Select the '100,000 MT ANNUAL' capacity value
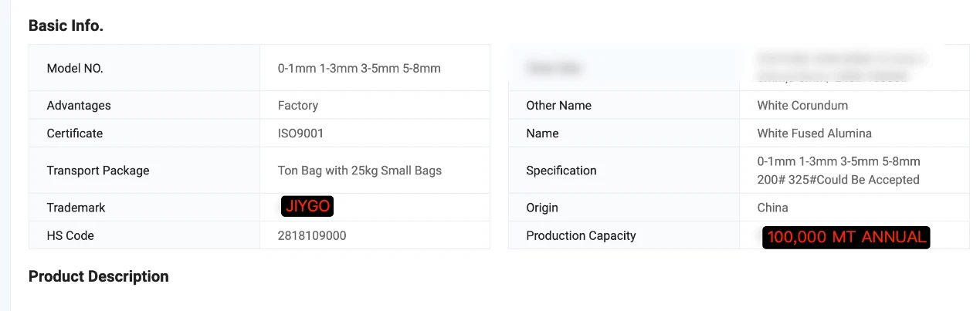The width and height of the screenshot is (980, 311). click(x=846, y=237)
